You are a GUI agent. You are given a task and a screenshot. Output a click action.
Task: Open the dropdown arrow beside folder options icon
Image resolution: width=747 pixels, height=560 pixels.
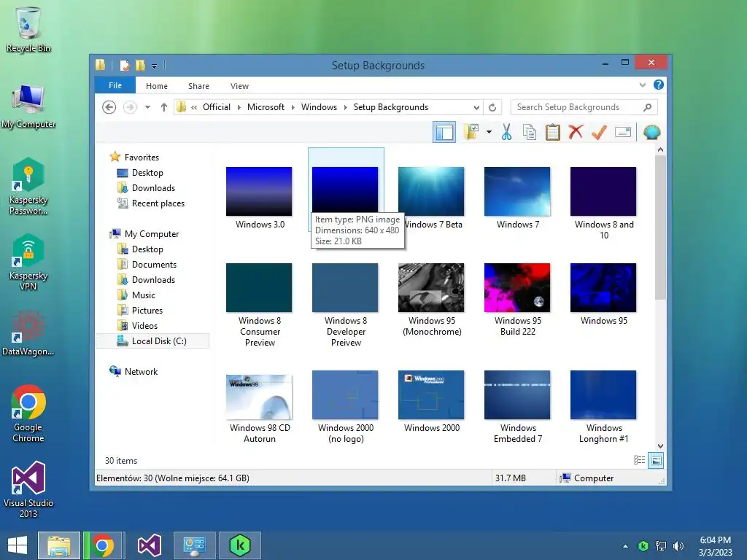[489, 132]
